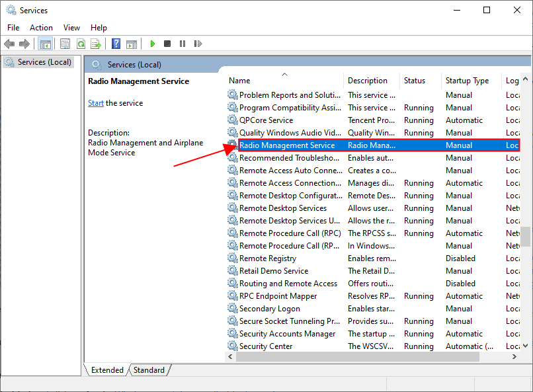Click gear icon of RPC Endpoint Mapper
The image size is (533, 392).
233,296
